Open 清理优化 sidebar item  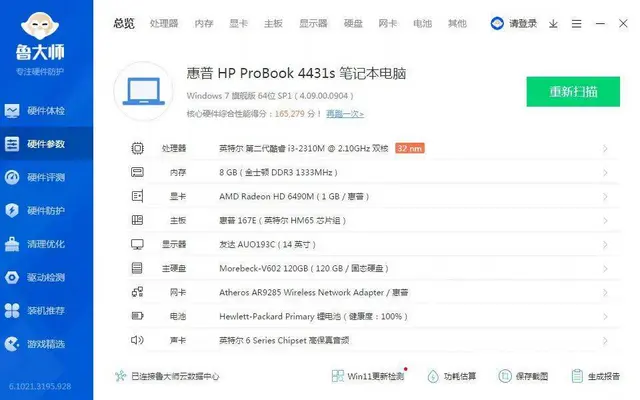46,244
